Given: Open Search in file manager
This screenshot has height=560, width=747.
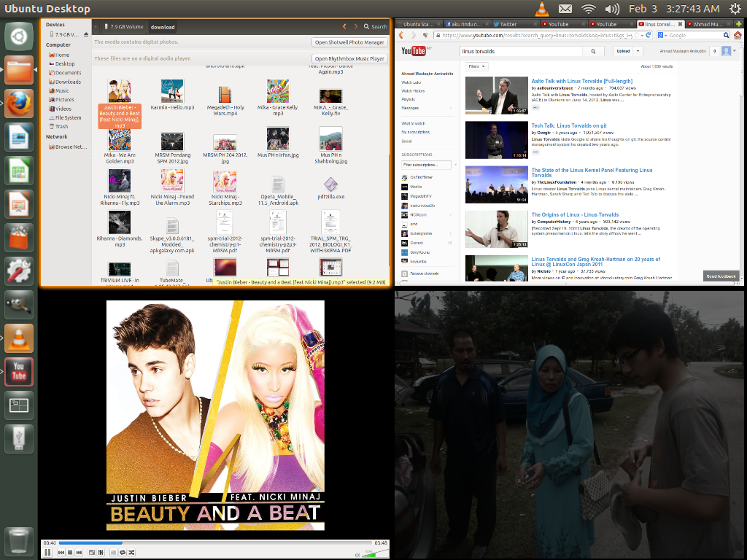Looking at the screenshot, I should pos(376,27).
